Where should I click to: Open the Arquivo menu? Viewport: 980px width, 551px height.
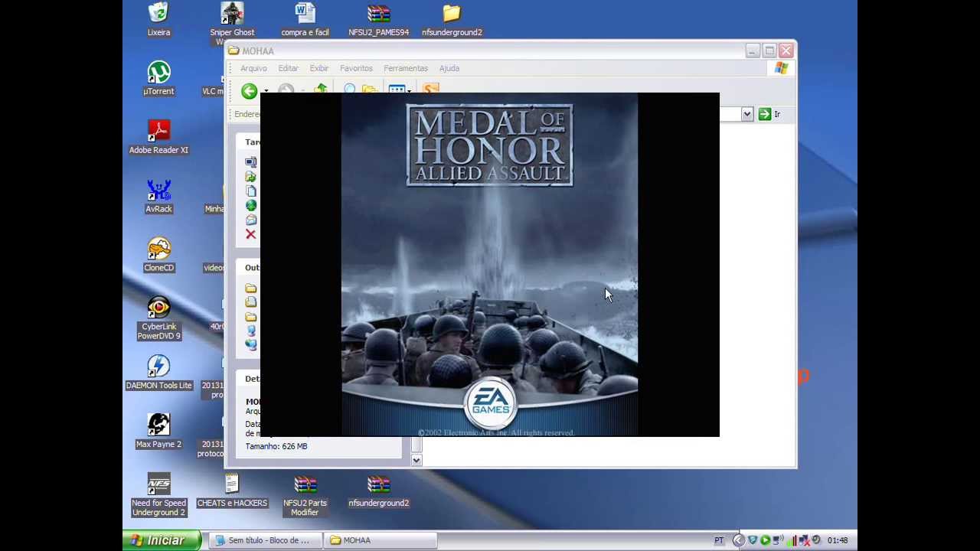tap(253, 68)
